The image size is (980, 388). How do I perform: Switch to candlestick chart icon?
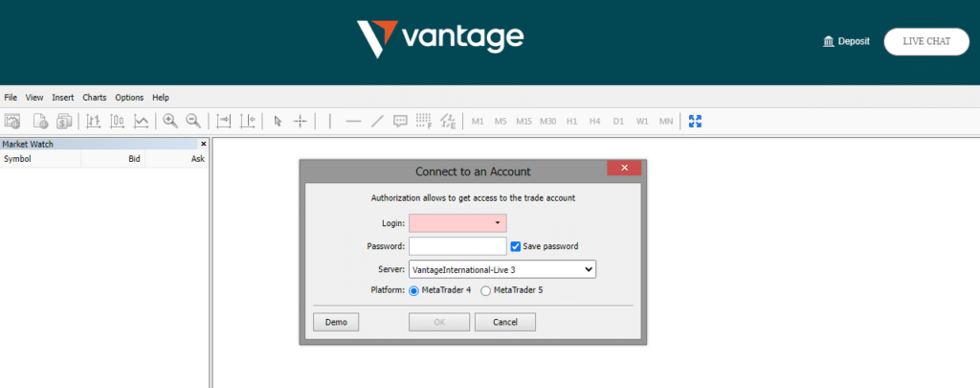(117, 121)
